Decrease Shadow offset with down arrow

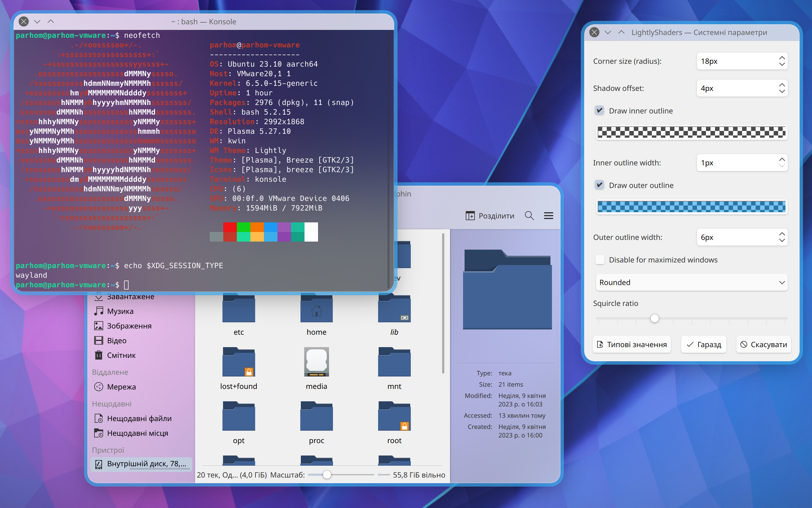[782, 91]
